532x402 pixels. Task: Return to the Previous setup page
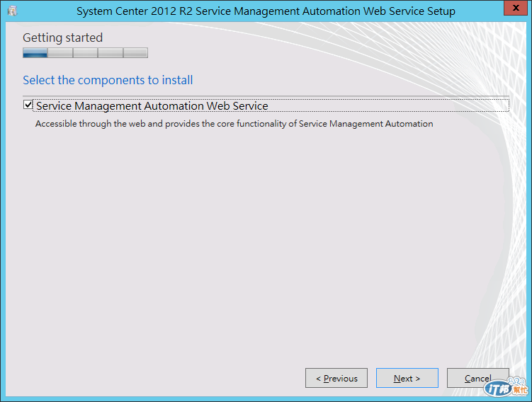[336, 378]
